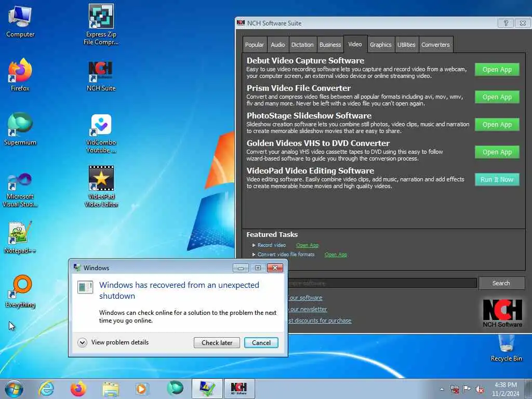
Task: Click the network tray icon
Action: [x=454, y=389]
